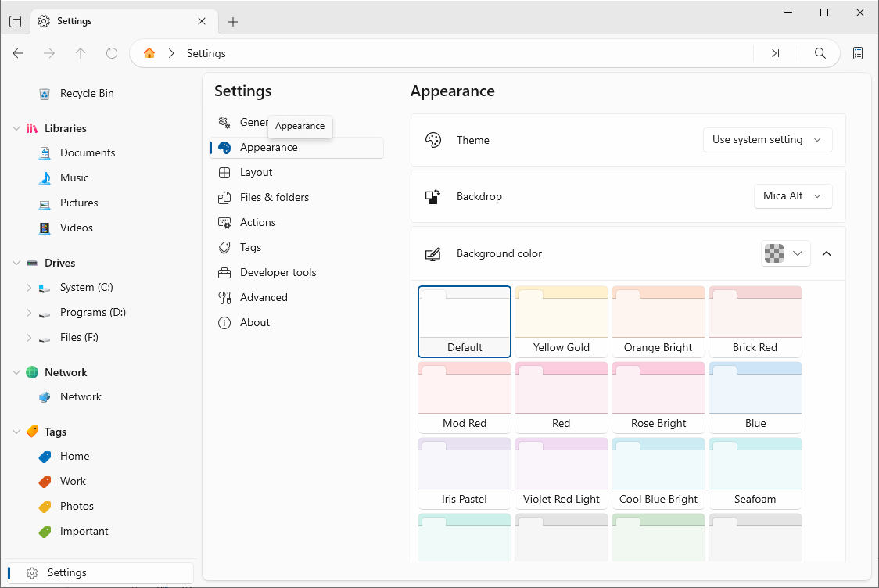Collapse the Libraries sidebar section

[17, 128]
